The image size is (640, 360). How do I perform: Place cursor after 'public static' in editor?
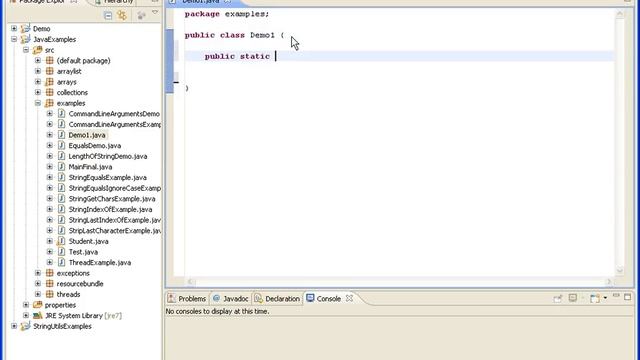276,56
